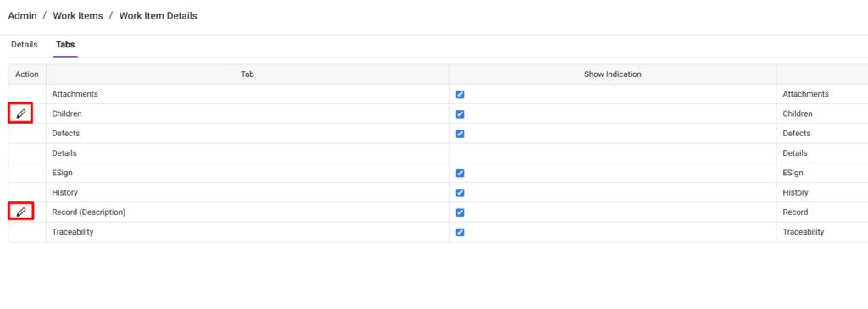Screen dimensions: 868x309
Task: Uncheck Show Indication for Children
Action: tap(459, 114)
